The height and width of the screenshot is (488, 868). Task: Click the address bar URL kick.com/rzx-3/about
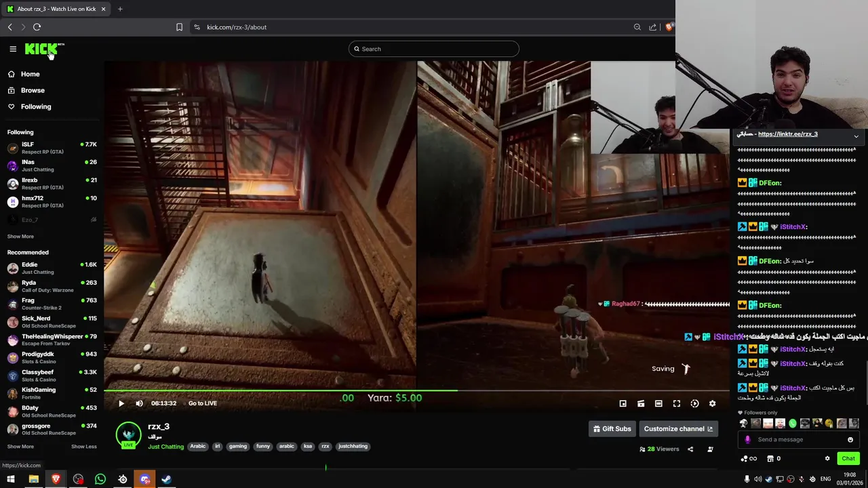237,27
